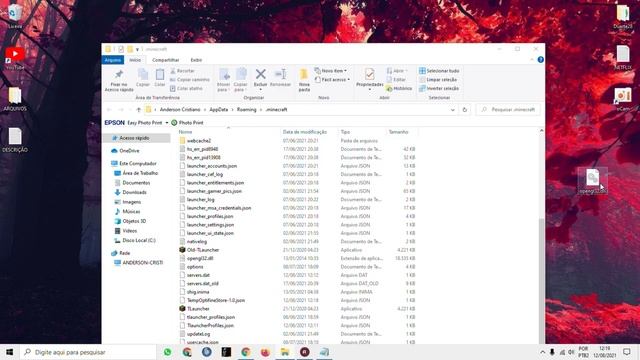640x360 pixels.
Task: Select the opengl32.dll file on desktop
Action: (593, 182)
